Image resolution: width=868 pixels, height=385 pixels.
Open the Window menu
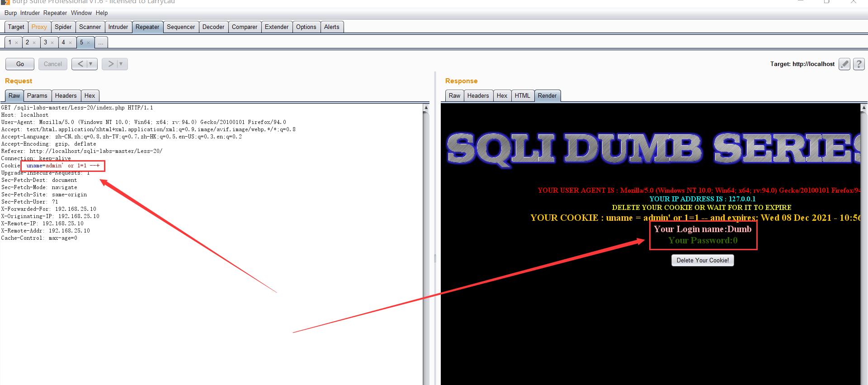[81, 13]
